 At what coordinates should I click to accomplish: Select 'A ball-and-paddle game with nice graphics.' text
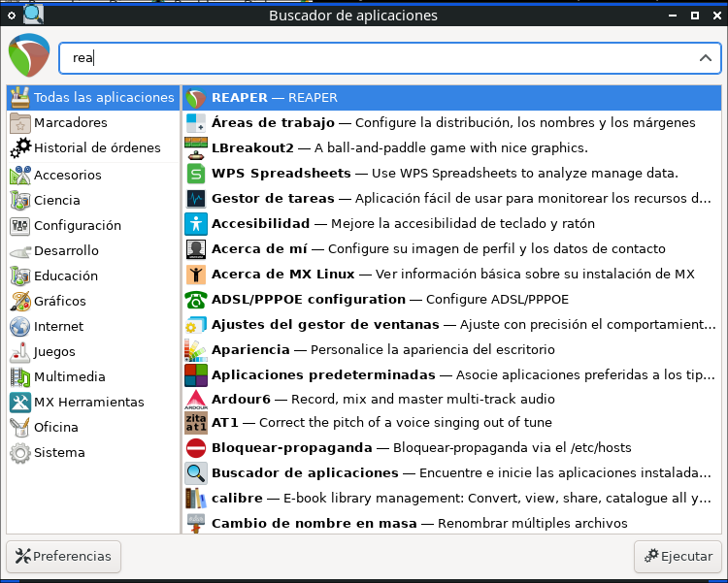450,148
